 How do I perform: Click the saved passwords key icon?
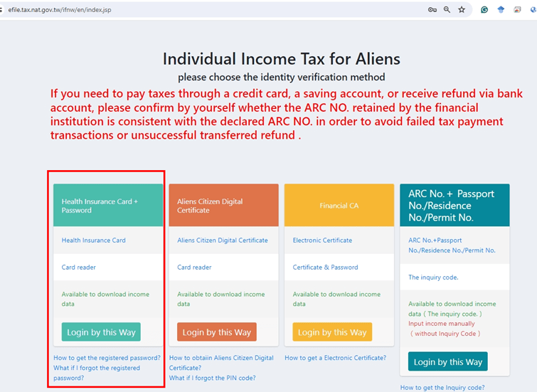tap(432, 10)
